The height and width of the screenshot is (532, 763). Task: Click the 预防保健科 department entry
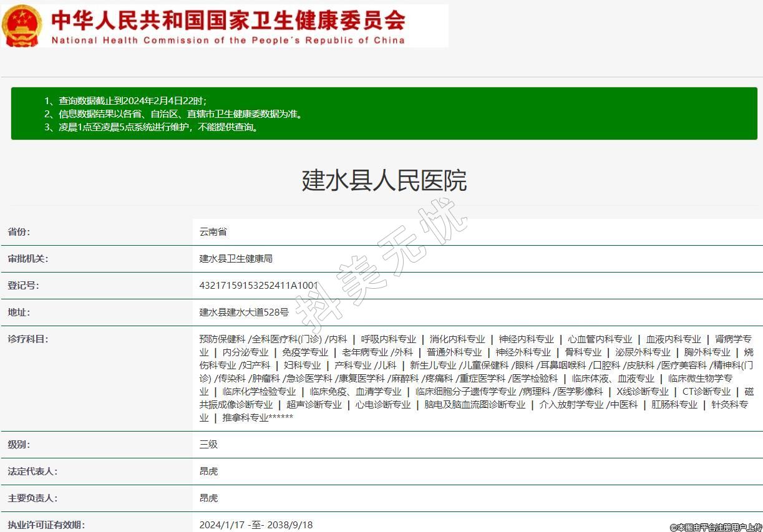click(222, 339)
